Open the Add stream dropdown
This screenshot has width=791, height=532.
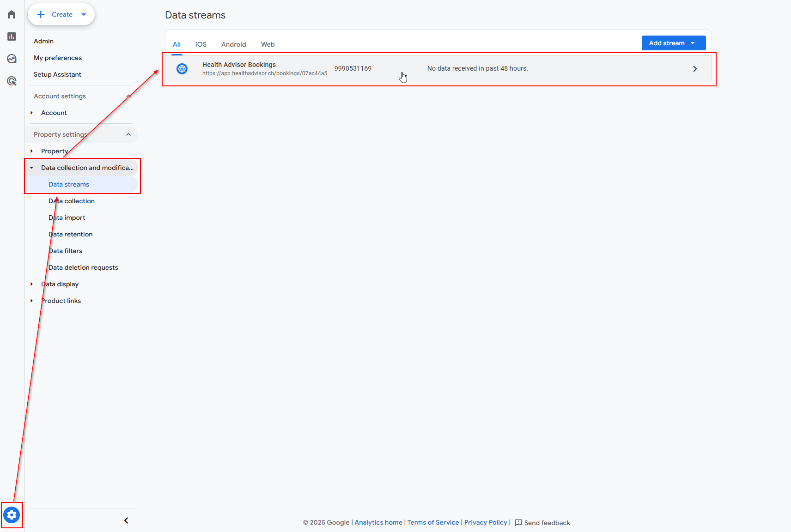(x=674, y=43)
